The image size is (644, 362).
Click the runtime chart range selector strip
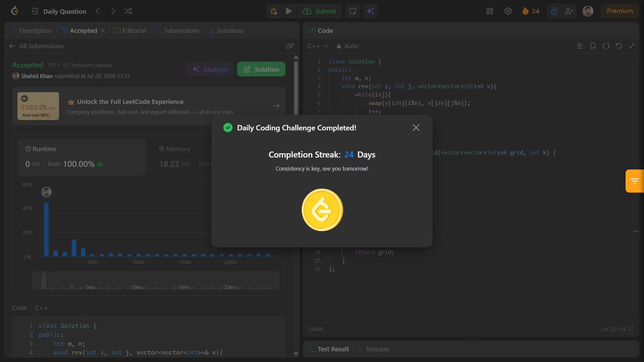pyautogui.click(x=156, y=281)
